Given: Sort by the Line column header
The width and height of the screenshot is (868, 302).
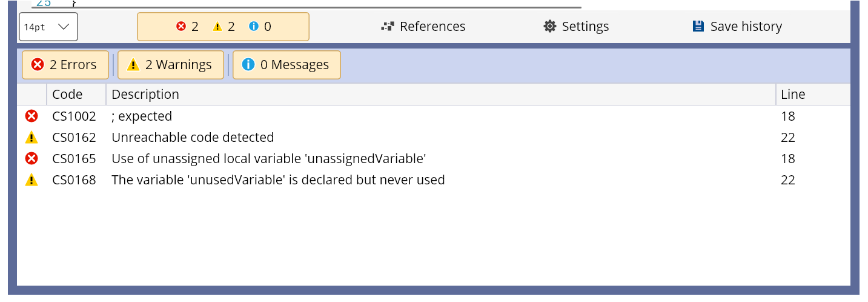Looking at the screenshot, I should click(793, 95).
